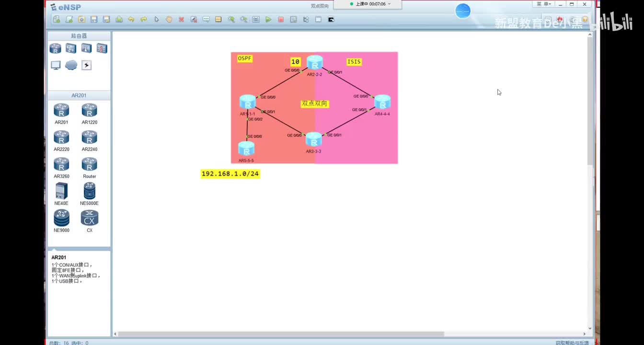This screenshot has width=644, height=345.
Task: Select the text note bubble tool
Action: [x=206, y=20]
